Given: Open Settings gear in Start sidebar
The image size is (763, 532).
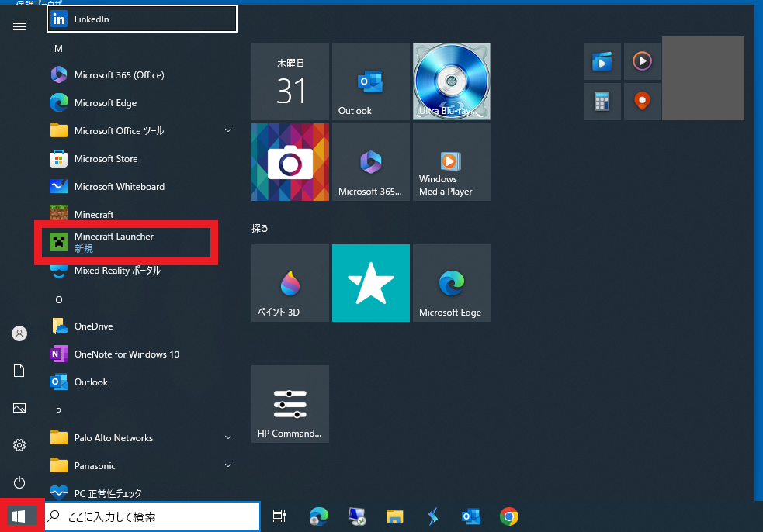Looking at the screenshot, I should (x=19, y=445).
